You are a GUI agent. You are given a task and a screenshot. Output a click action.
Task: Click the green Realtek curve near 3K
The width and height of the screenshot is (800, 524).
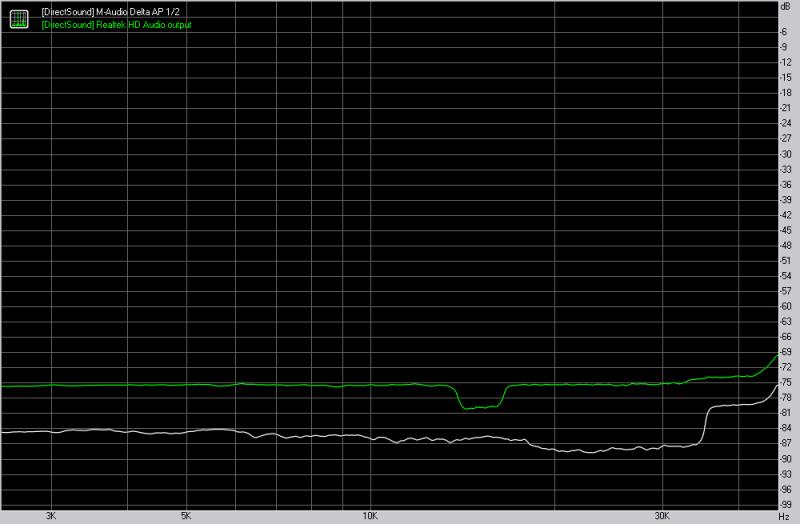[51, 385]
